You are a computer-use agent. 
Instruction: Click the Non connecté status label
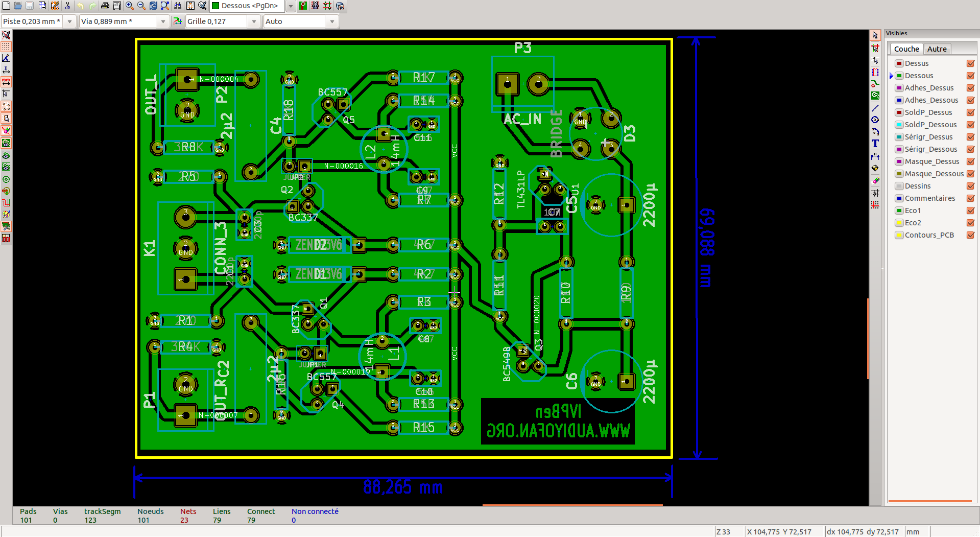point(315,511)
